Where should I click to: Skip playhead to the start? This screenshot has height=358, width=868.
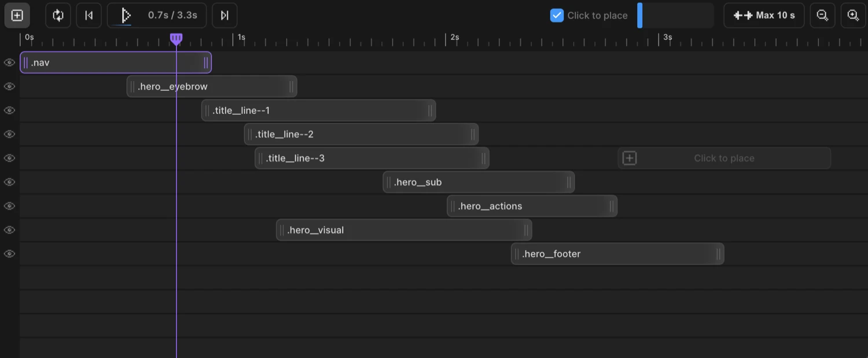89,15
